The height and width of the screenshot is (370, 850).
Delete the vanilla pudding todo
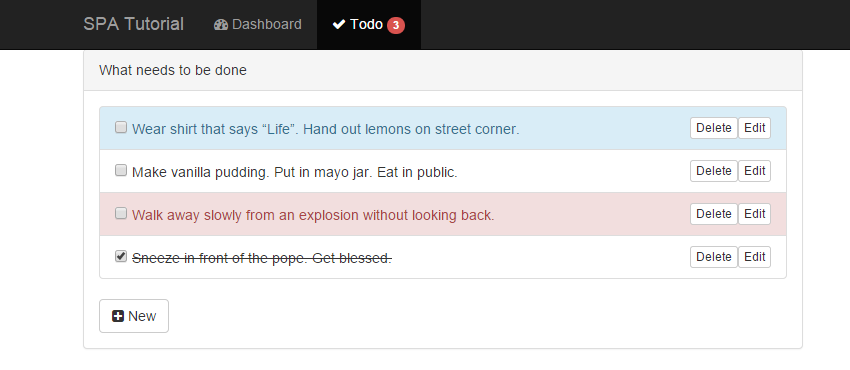[x=714, y=171]
